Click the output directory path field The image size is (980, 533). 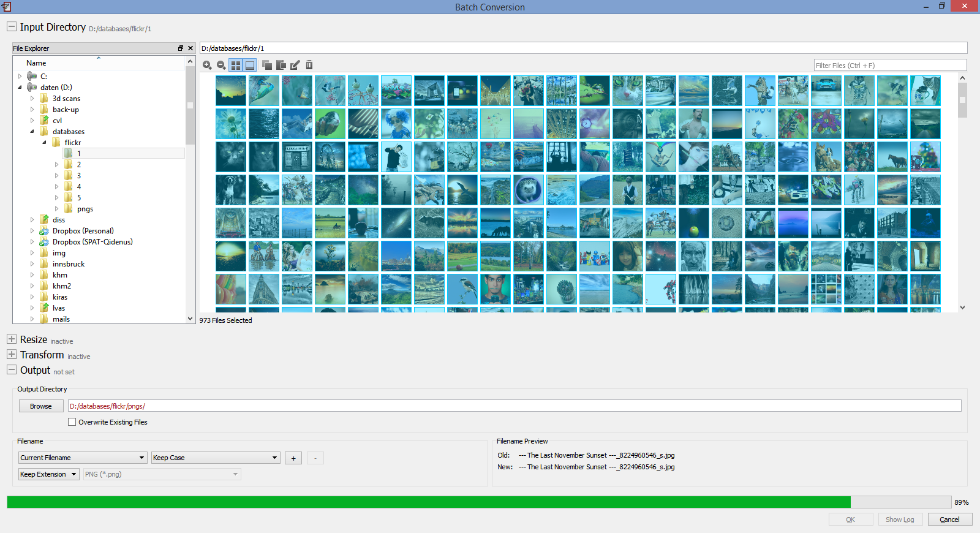tap(514, 406)
